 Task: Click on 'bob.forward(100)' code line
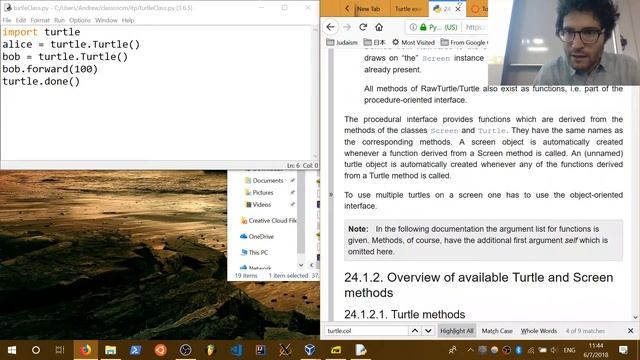point(50,69)
